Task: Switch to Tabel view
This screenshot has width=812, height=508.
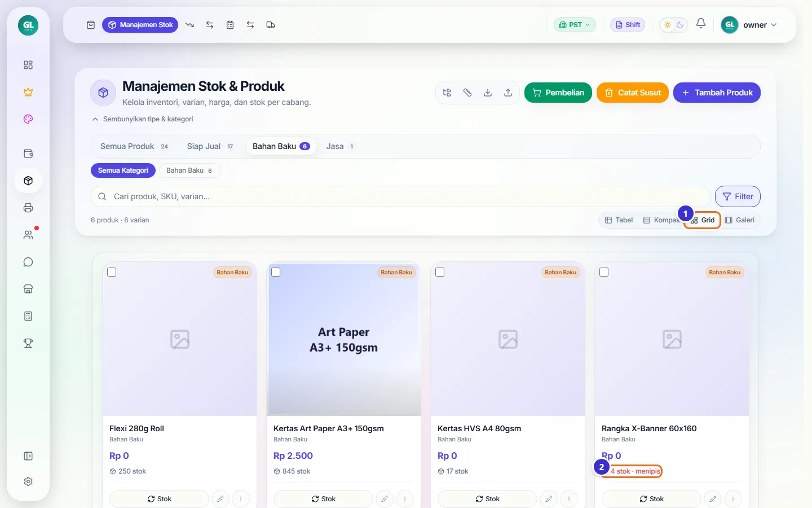Action: (619, 220)
